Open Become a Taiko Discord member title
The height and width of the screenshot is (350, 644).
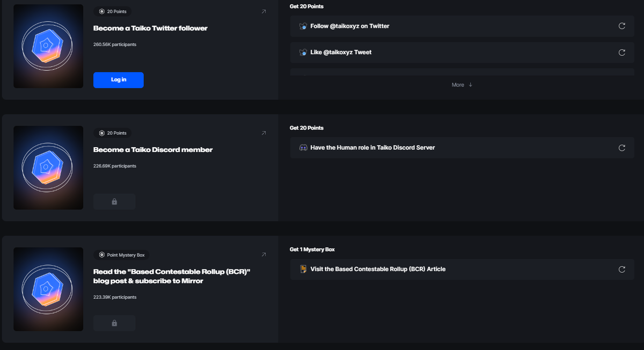pos(153,150)
